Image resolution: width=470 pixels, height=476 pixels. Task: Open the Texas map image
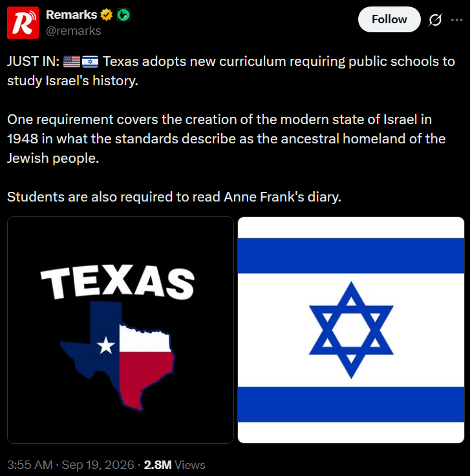[x=120, y=329]
